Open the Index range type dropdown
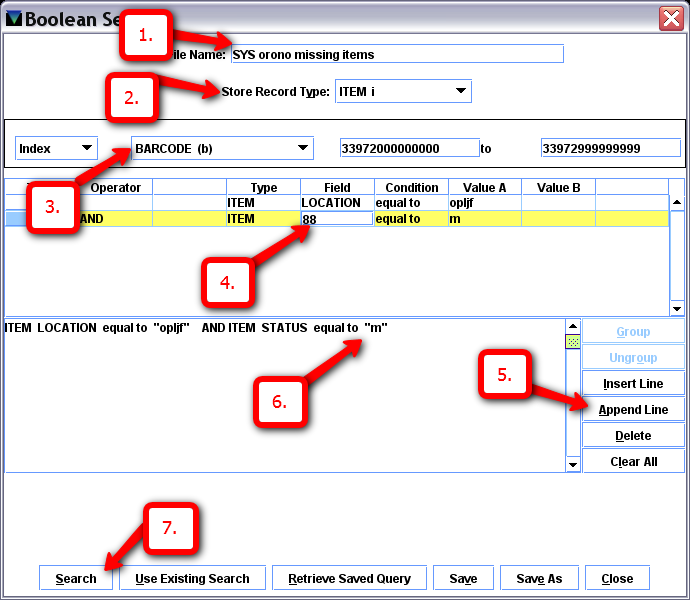 coord(56,148)
